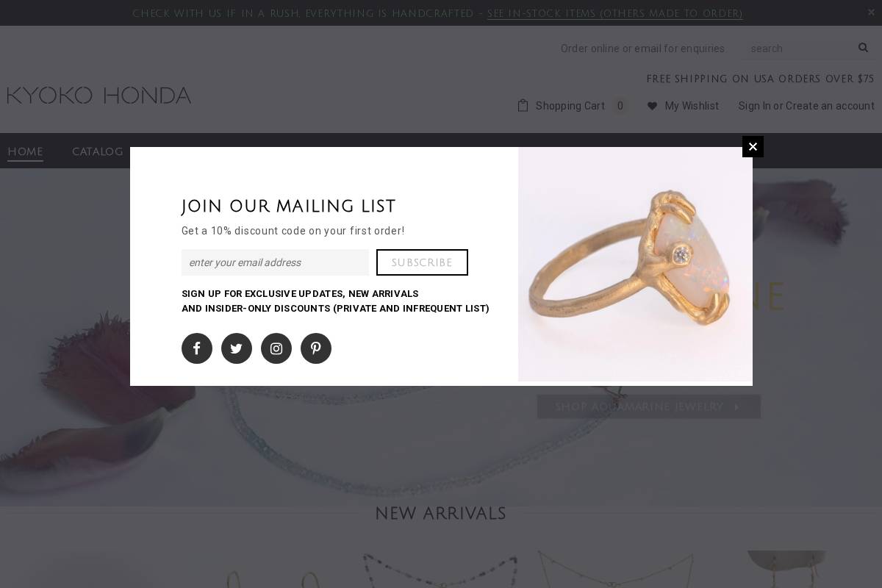Open the Pinterest social icon in popup

pos(316,348)
